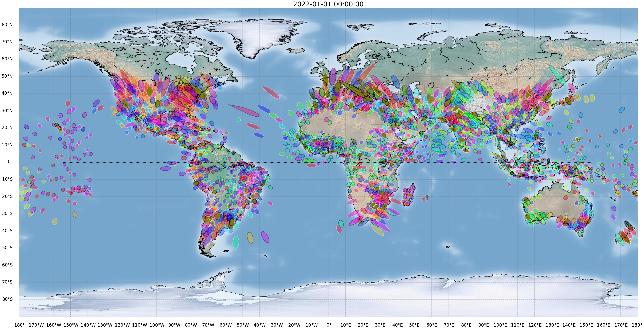This screenshot has height=329, width=644.
Task: Pick the "60°N" latitude label
Action: click(7, 59)
